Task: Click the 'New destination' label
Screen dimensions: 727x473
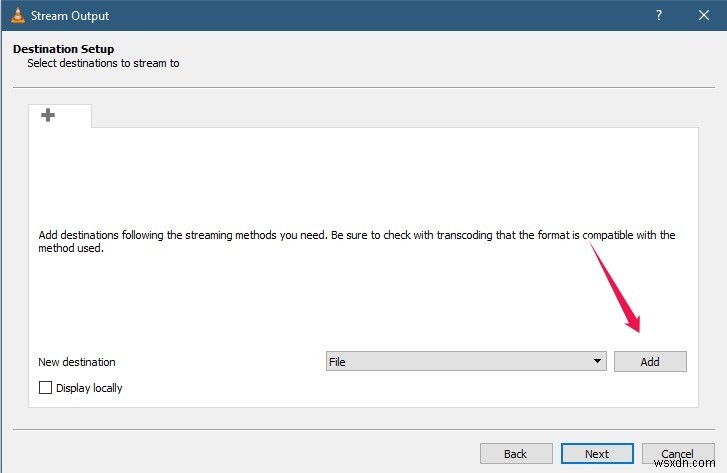Action: 77,362
